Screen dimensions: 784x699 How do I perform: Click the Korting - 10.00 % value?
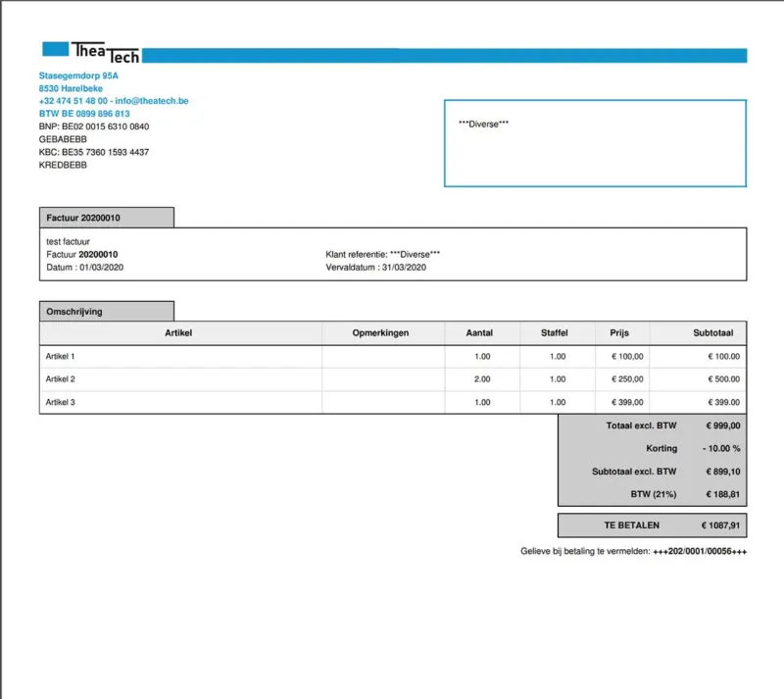pyautogui.click(x=721, y=448)
